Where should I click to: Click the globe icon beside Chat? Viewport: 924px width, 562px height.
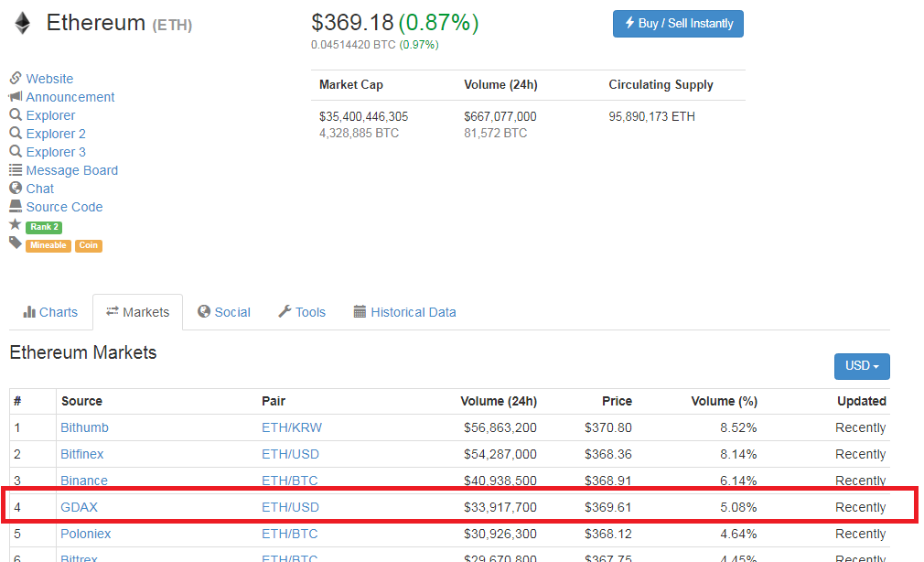16,189
